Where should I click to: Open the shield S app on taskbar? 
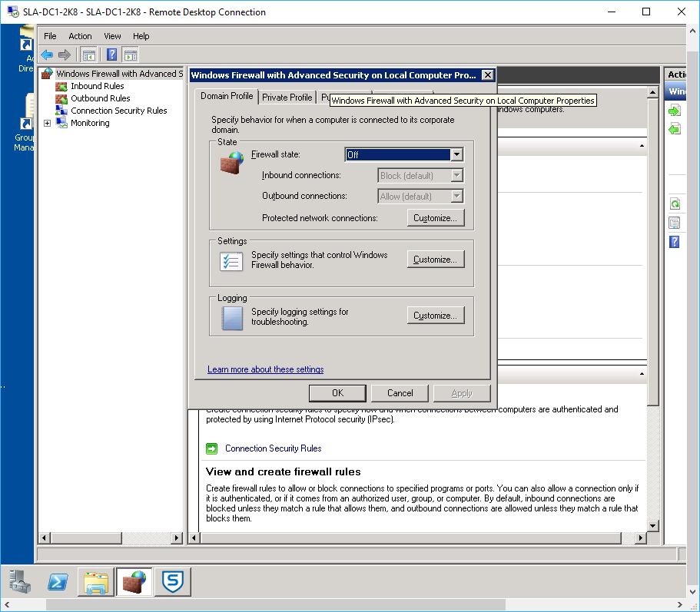(173, 581)
